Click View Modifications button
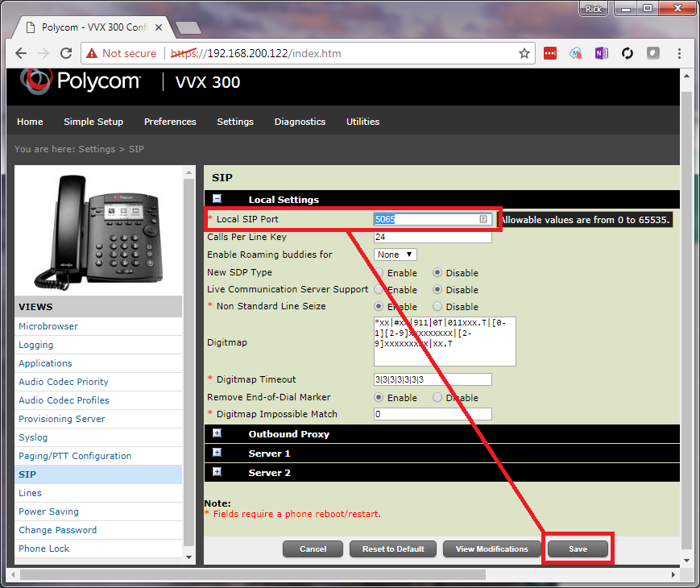Viewport: 700px width, 588px height. click(492, 549)
